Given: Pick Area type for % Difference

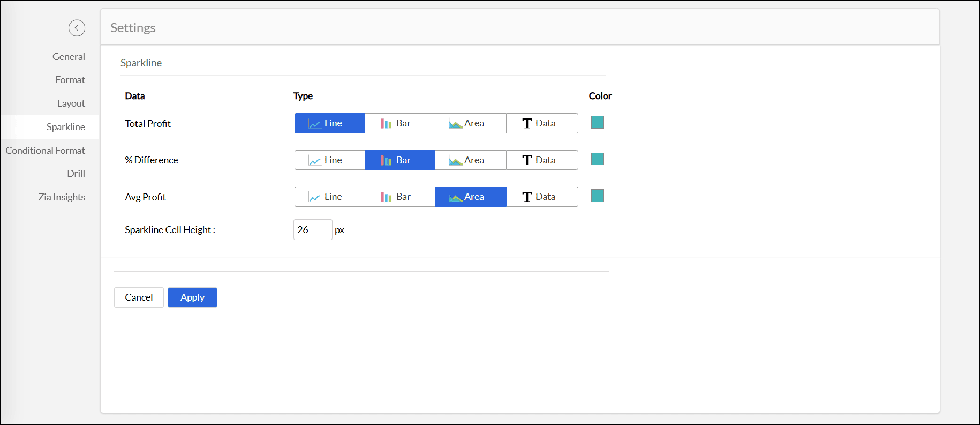Looking at the screenshot, I should click(x=470, y=160).
